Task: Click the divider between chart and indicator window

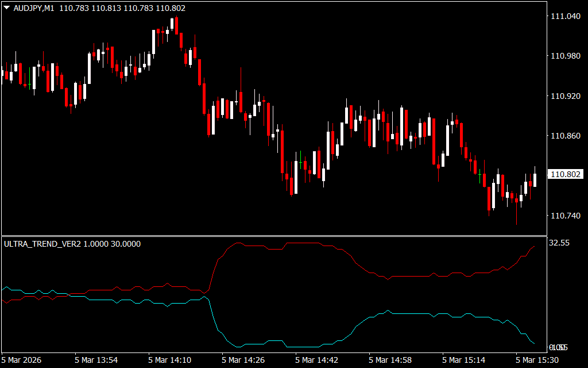Action: coord(273,236)
